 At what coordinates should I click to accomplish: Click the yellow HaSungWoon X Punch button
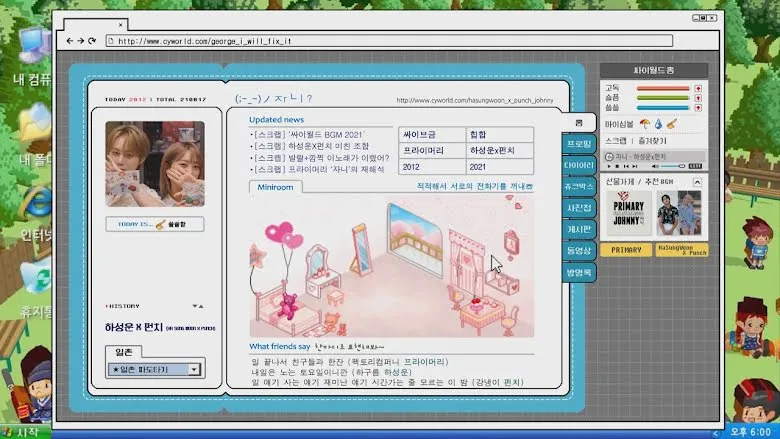(x=682, y=250)
